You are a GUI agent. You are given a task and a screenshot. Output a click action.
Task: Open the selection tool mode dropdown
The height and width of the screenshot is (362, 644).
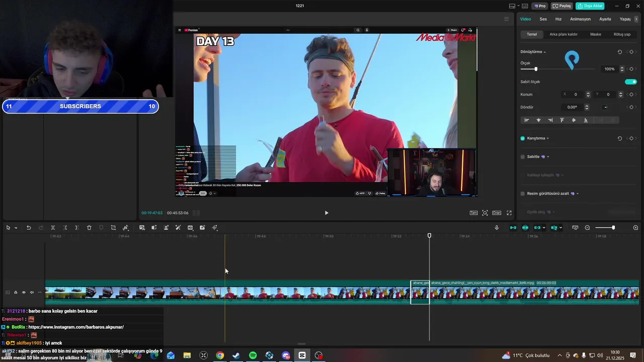pos(16,228)
